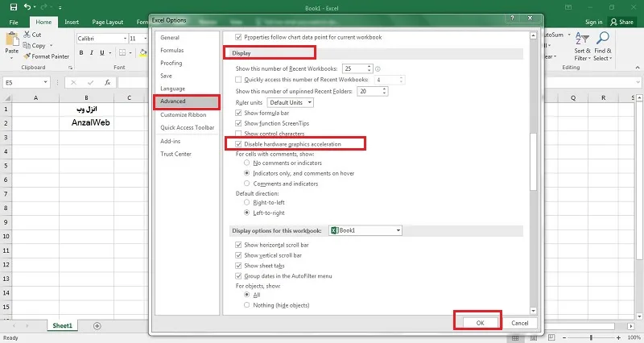Select cell B2 containing AnzalWeb

[x=87, y=123]
